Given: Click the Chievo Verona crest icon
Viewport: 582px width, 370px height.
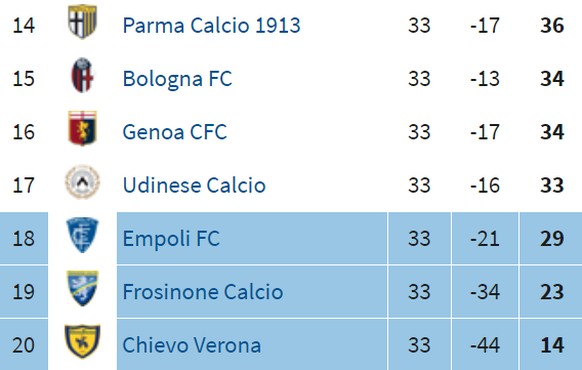Looking at the screenshot, I should [82, 341].
